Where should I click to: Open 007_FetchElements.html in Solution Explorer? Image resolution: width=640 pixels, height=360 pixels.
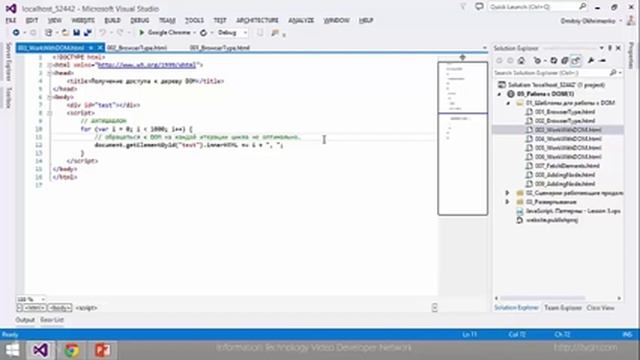pyautogui.click(x=567, y=166)
